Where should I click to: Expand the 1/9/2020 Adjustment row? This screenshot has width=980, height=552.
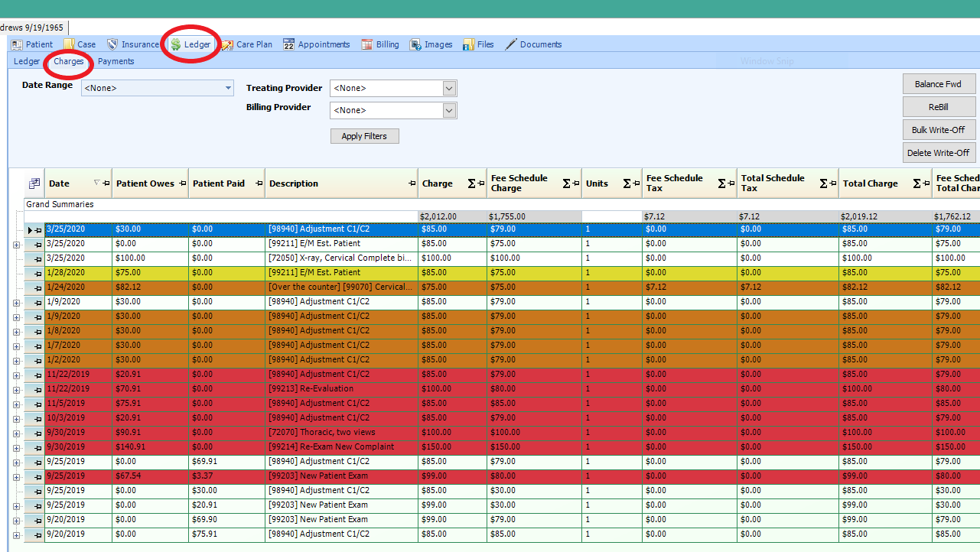[x=17, y=301]
